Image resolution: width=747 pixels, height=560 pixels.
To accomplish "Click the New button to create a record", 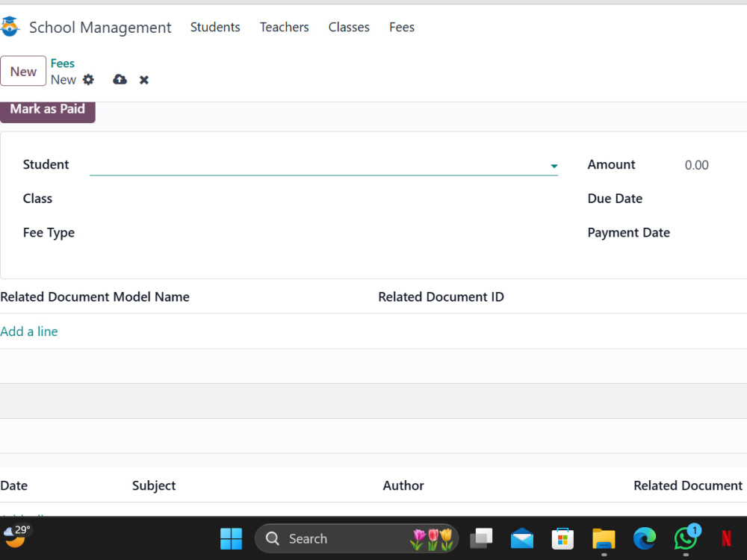I will 23,71.
